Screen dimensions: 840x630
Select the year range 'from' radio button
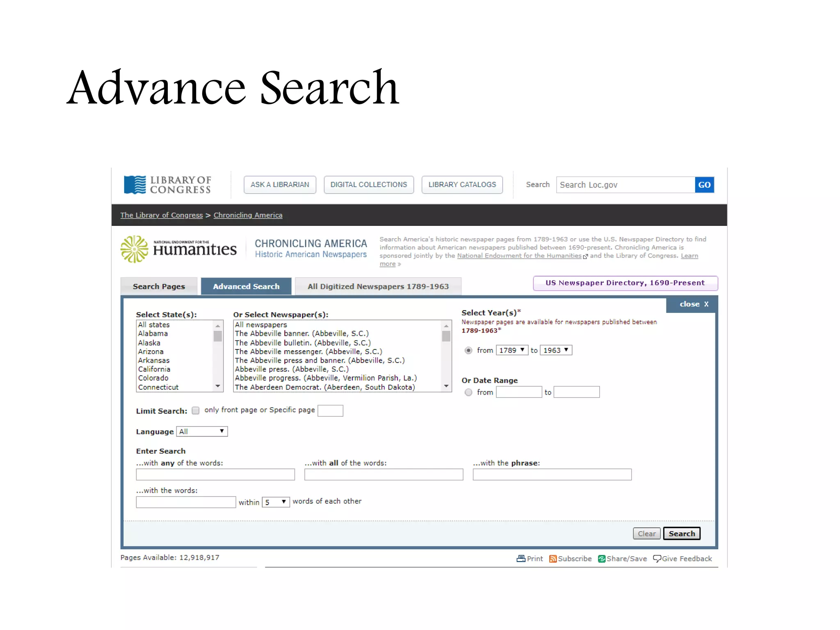(x=468, y=350)
